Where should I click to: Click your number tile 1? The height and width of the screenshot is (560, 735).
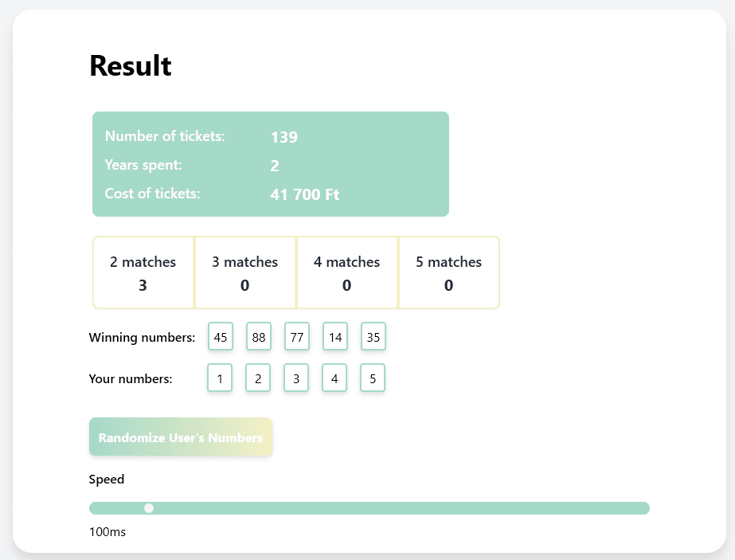tap(220, 378)
